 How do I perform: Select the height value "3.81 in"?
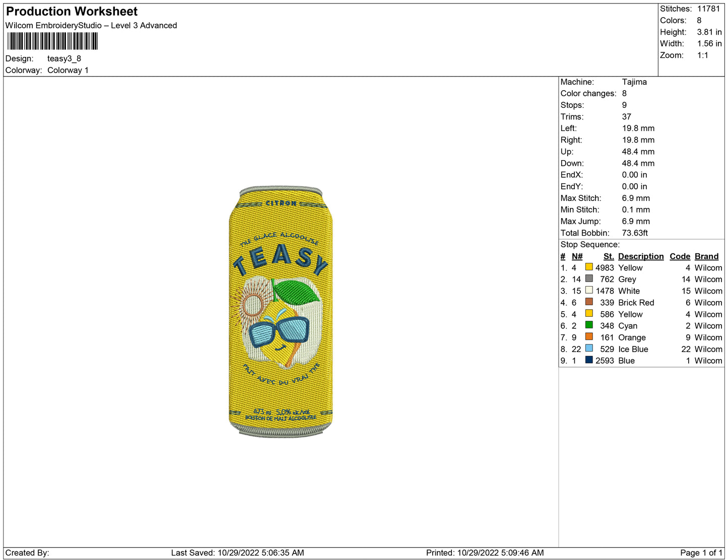tap(709, 32)
